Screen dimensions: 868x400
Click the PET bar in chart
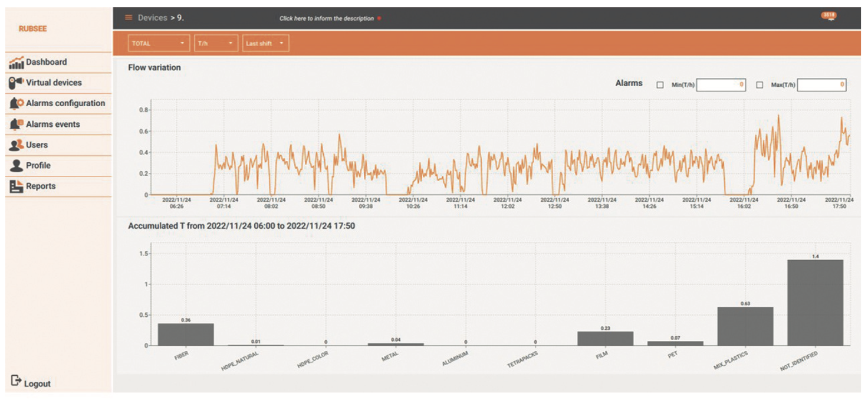click(x=675, y=343)
